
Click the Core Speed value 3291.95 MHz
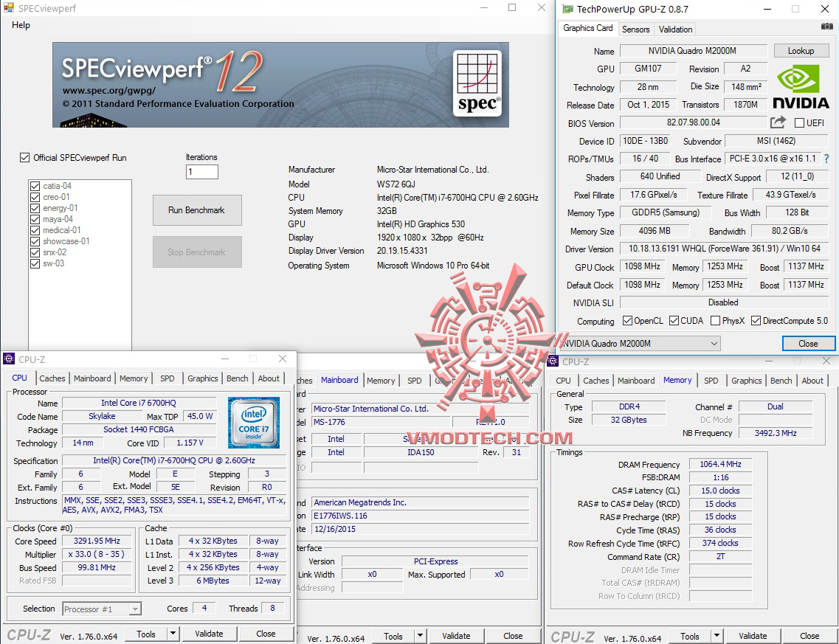pyautogui.click(x=97, y=541)
